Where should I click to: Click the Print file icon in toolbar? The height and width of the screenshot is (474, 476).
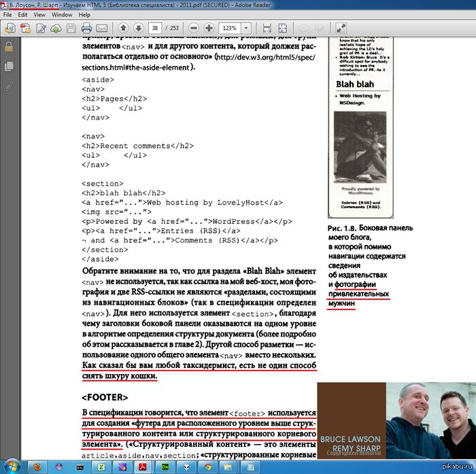[x=86, y=28]
